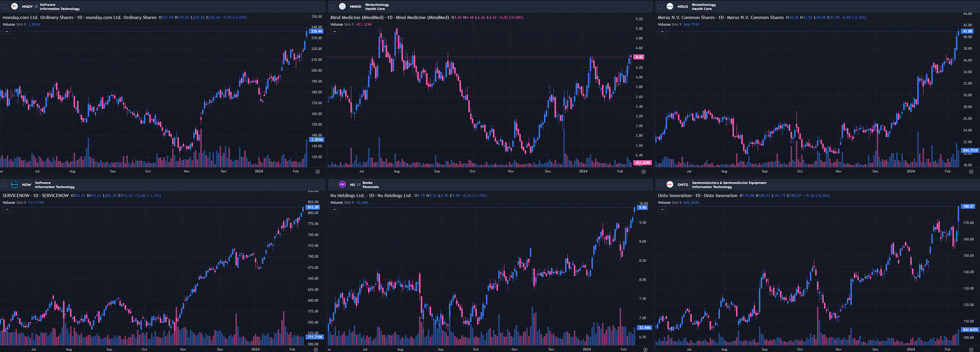Open chart settings gear on MRUS chart
Screen dimensions: 980x352
(x=971, y=172)
